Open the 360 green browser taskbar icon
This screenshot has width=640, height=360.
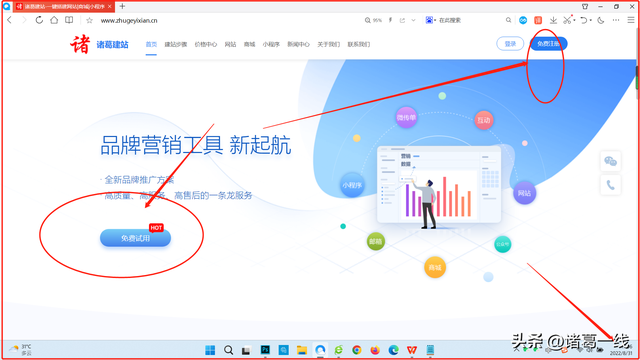tap(338, 350)
